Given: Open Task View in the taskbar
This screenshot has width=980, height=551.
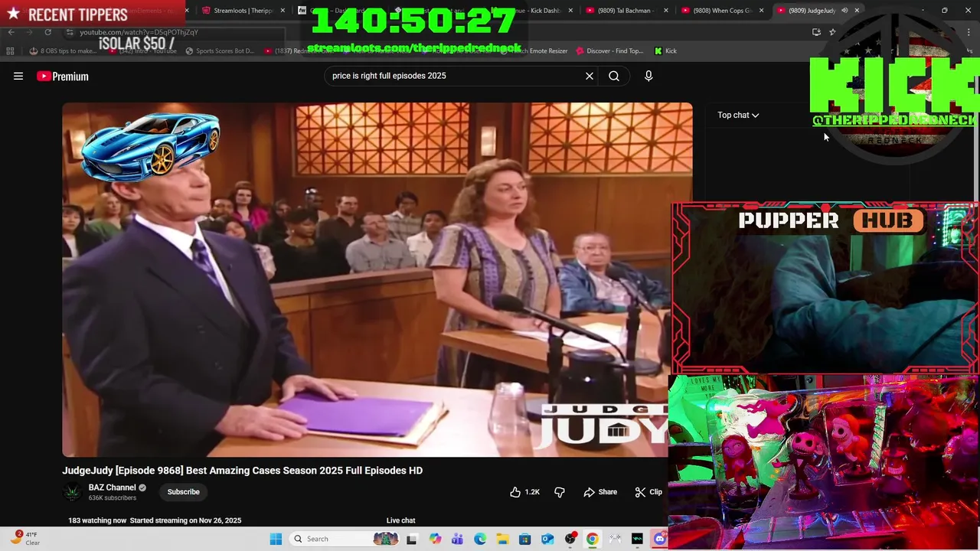Looking at the screenshot, I should 412,539.
